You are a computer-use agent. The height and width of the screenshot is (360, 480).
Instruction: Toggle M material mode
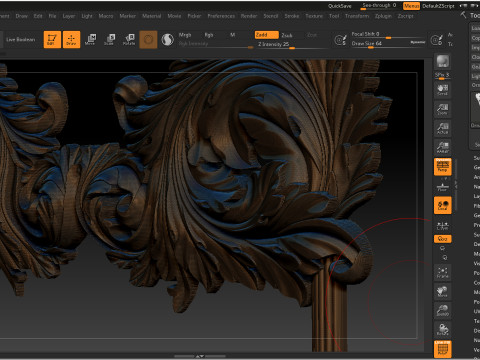click(x=233, y=35)
